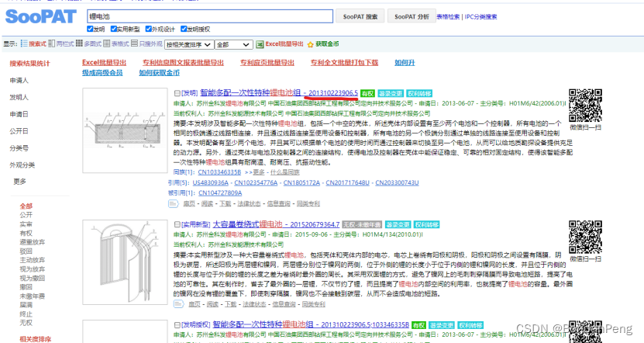Screen dimensions: 644x343
Task: Open 分类号 statistics in sidebar
Action: pyautogui.click(x=19, y=148)
